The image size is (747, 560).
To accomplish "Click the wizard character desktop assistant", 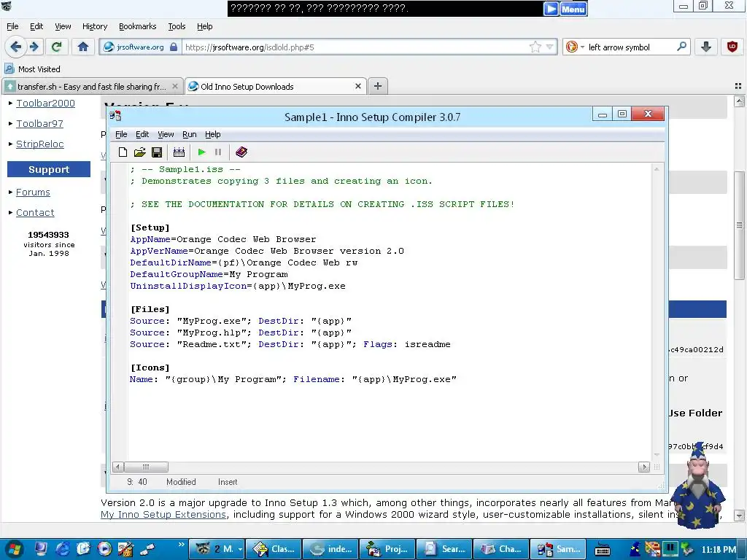I will click(700, 486).
